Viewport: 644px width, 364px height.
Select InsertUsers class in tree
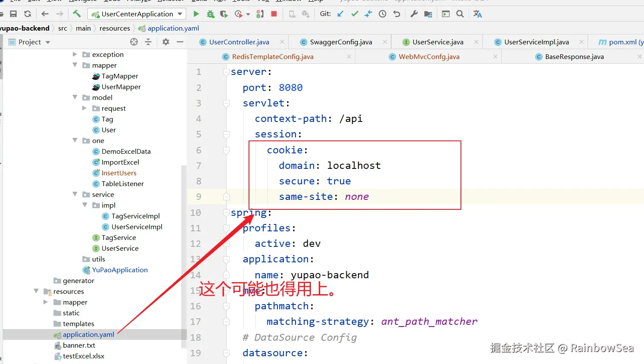pyautogui.click(x=119, y=173)
